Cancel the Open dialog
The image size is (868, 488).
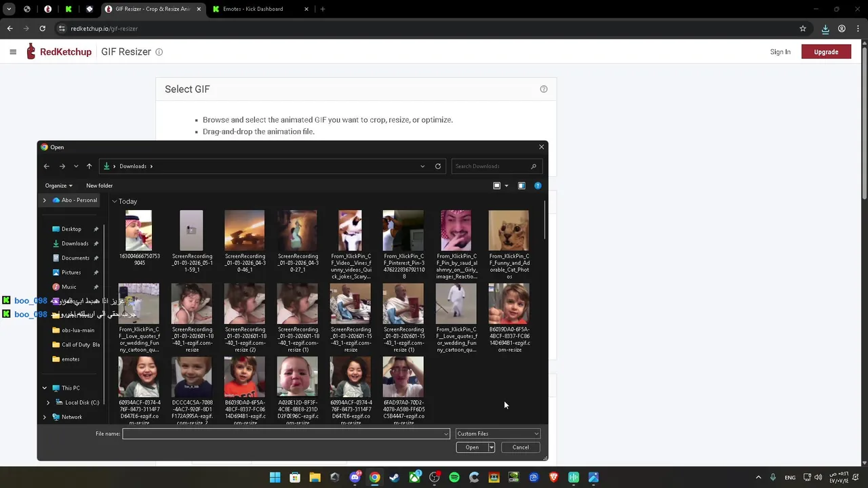click(521, 447)
